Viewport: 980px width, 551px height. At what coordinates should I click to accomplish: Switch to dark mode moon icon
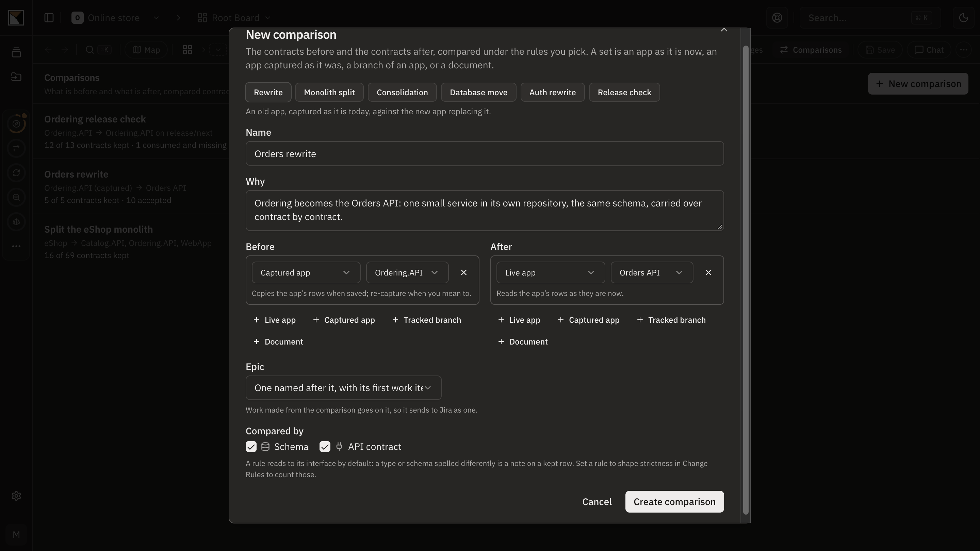click(963, 18)
